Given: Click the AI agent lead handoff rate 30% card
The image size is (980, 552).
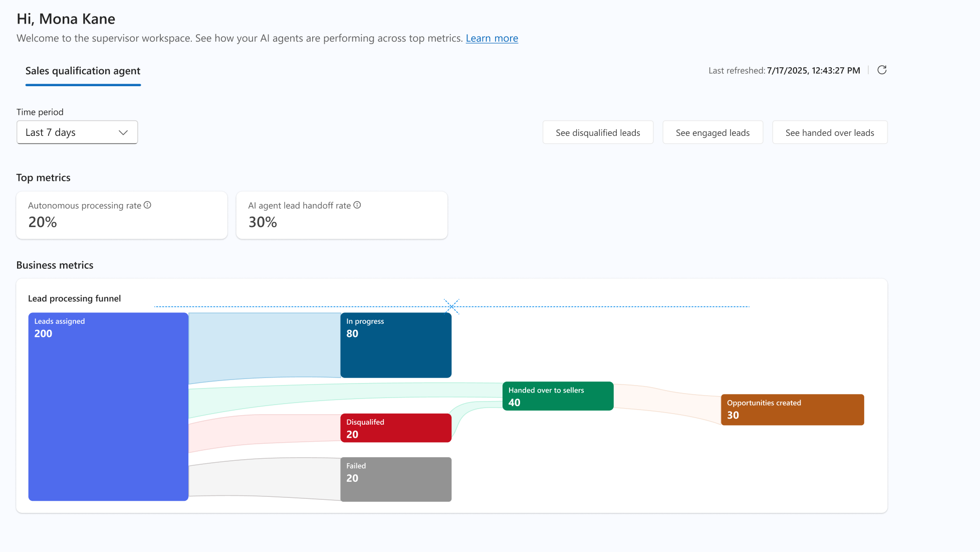Looking at the screenshot, I should (342, 215).
